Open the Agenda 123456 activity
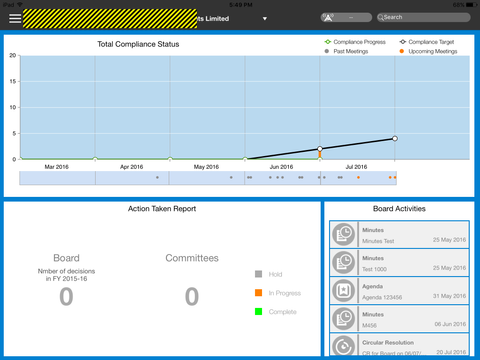Screen dimensions: 480x360 [399, 291]
